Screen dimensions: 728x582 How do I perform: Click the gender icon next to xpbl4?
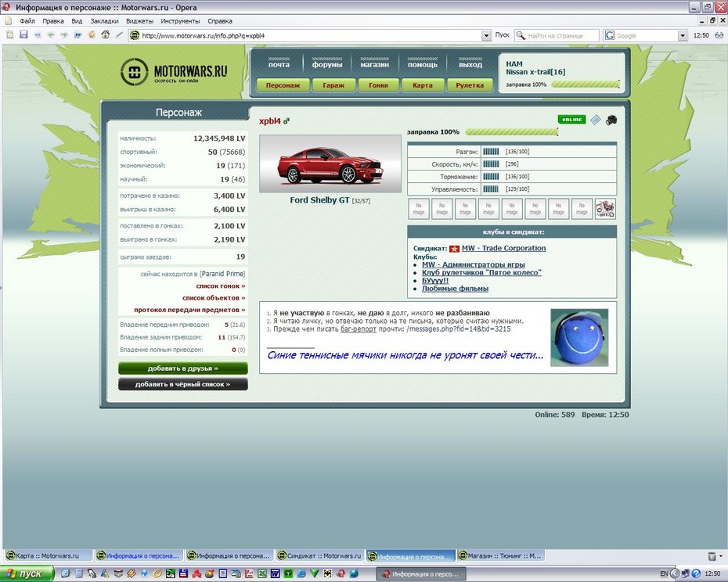point(287,121)
